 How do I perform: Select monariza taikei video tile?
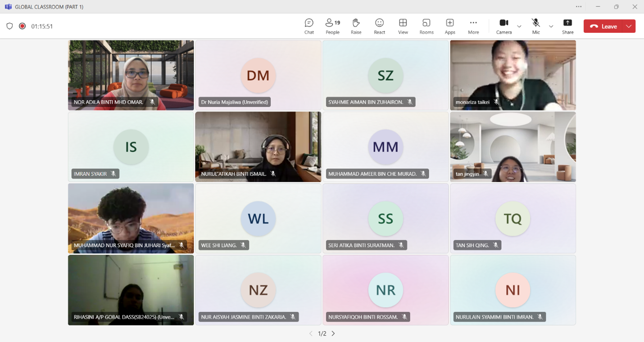513,75
